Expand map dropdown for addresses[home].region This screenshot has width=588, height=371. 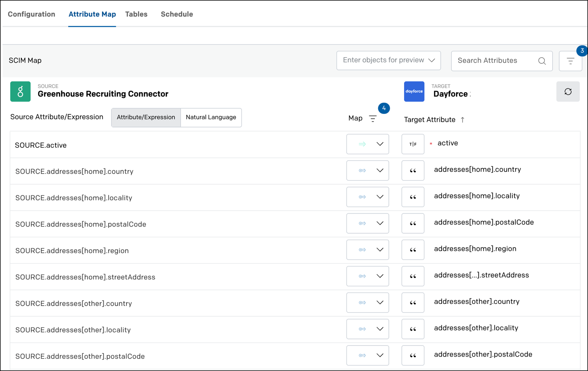coord(380,250)
